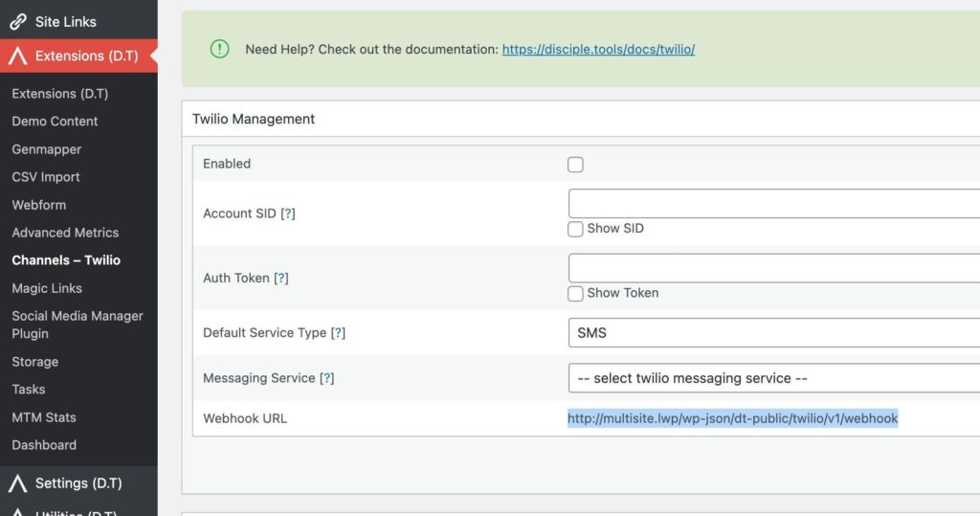Toggle the Show Token checkbox
Viewport: 980px width, 516px height.
[x=575, y=293]
